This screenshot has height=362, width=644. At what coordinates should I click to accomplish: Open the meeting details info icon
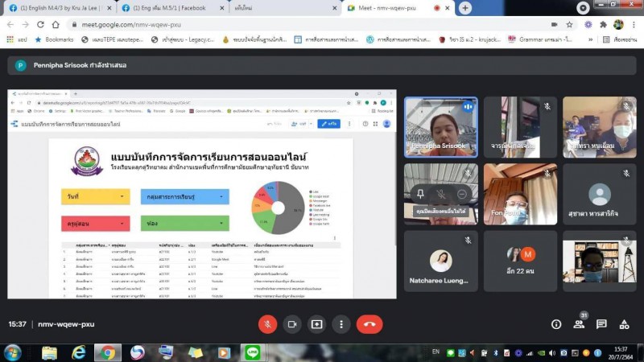[x=555, y=324]
